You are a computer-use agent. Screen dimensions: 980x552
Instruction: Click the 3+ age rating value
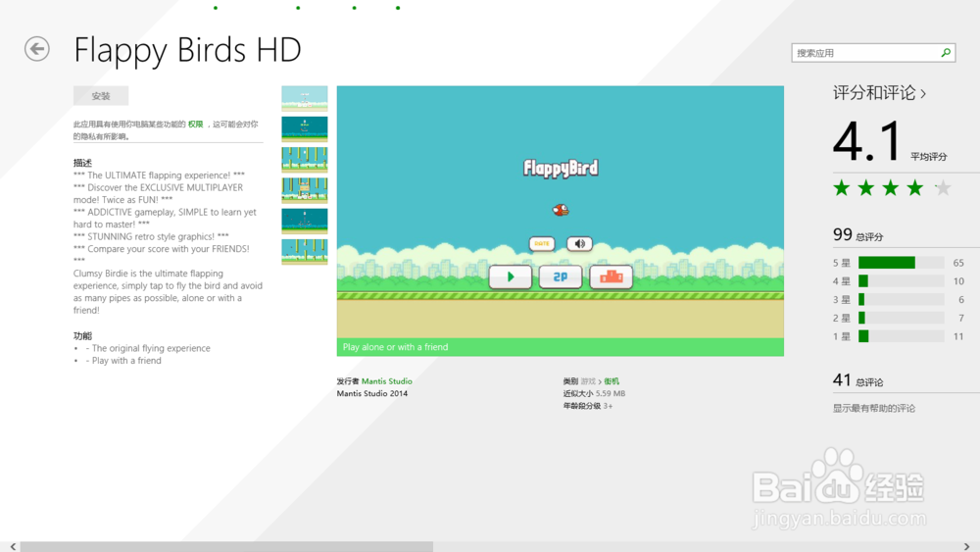[609, 406]
